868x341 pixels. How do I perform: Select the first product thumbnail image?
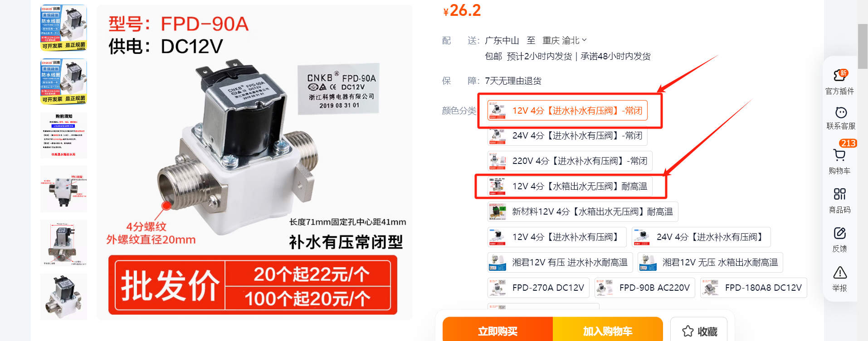pyautogui.click(x=63, y=28)
